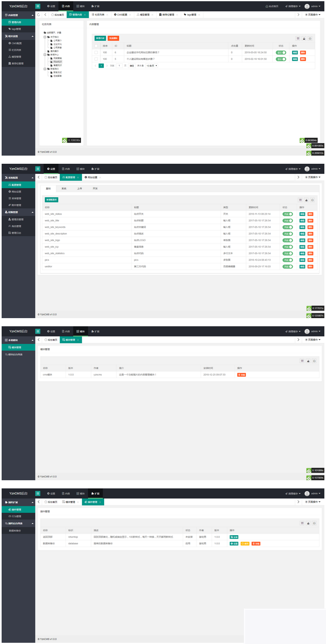Click tags管理 icon in sidebar

tap(9, 29)
